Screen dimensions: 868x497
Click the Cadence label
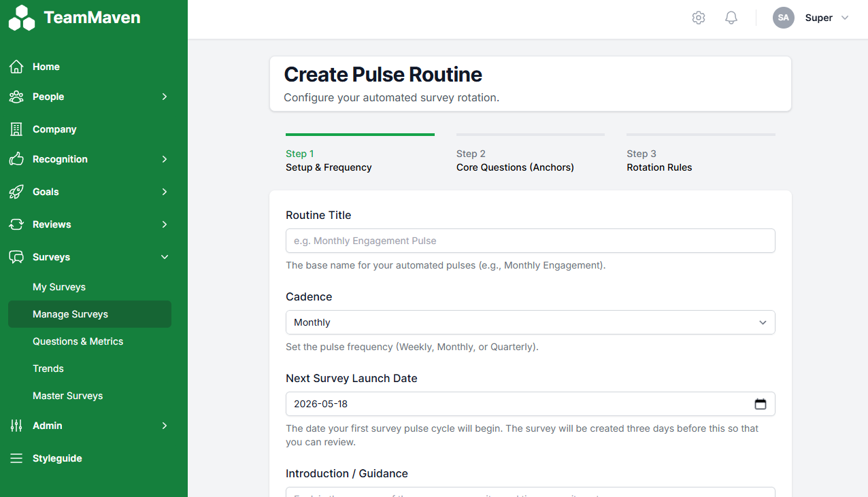click(x=309, y=296)
